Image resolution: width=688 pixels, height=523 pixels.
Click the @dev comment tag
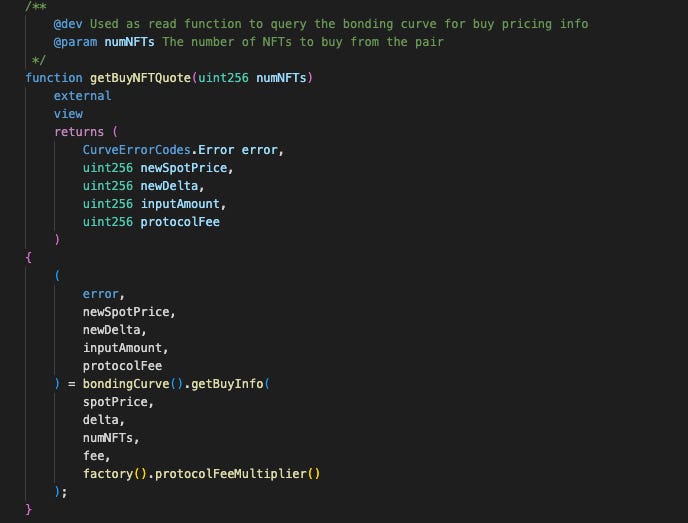point(68,24)
